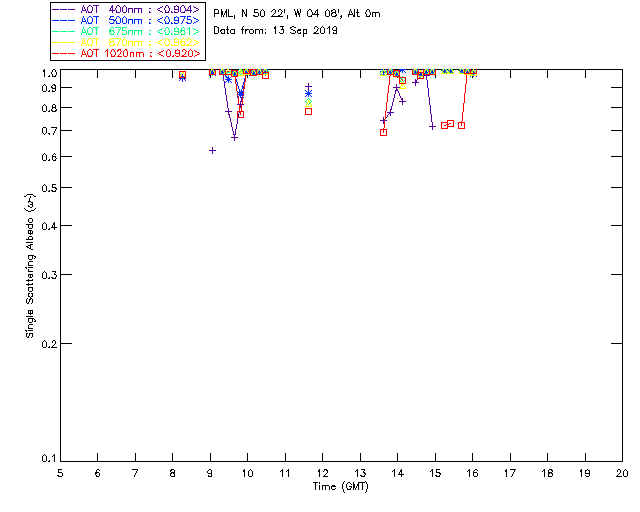Screen dimensions: 640x512
Task: Click the y-axis tick label 0.7
Action: 49,131
